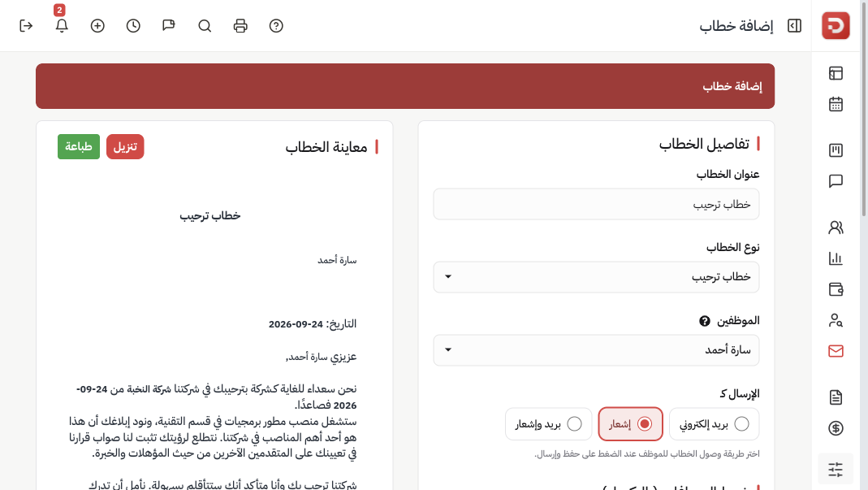
Task: Open kanban board icon in sidebar
Action: (x=836, y=150)
